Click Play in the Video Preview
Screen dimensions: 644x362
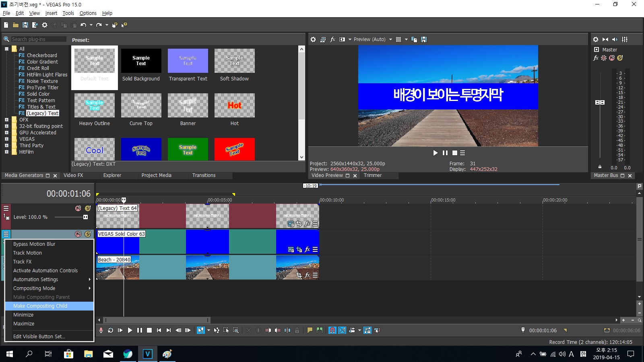[435, 153]
